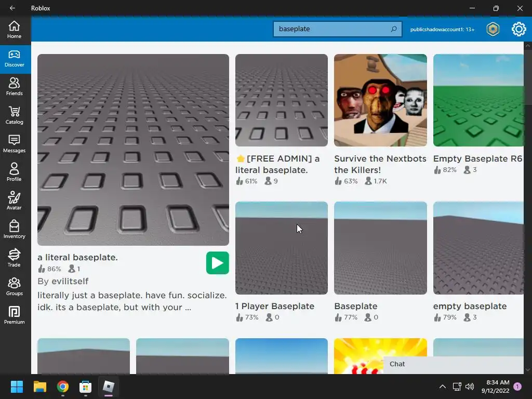Open the Premium page
The height and width of the screenshot is (399, 532).
(x=14, y=315)
